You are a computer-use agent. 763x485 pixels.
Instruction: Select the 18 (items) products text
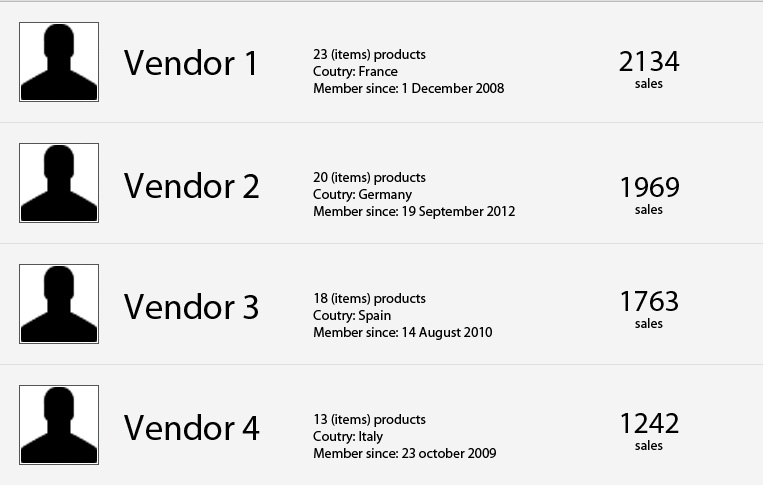[x=369, y=299]
